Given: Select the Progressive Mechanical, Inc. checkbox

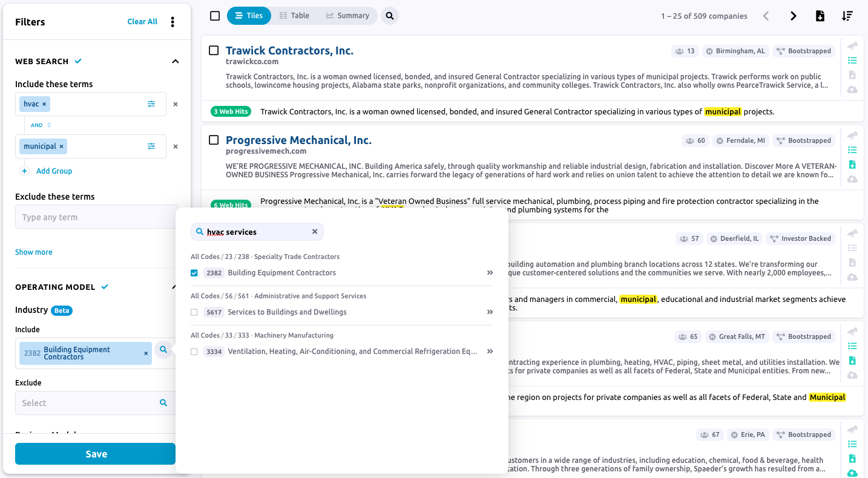Looking at the screenshot, I should click(214, 140).
